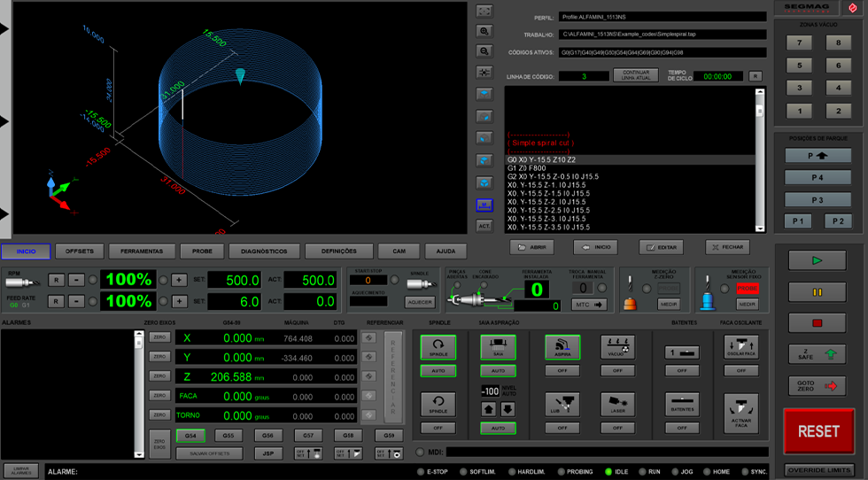
Task: Select the G57 work offset
Action: pyautogui.click(x=308, y=436)
